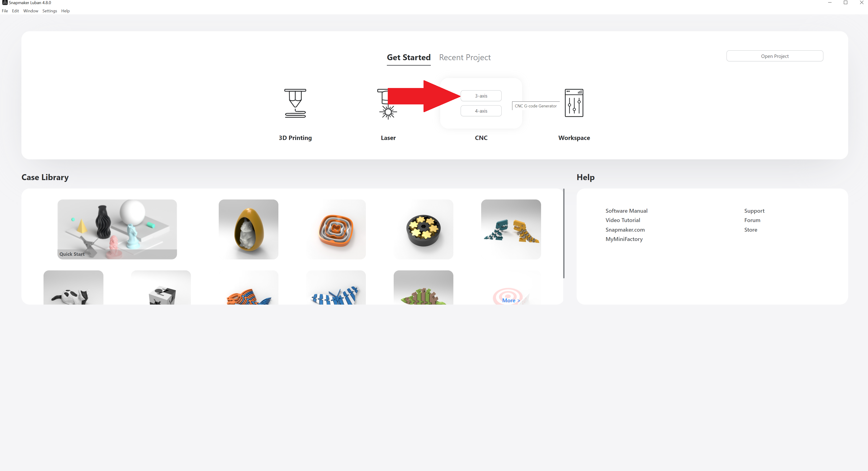The height and width of the screenshot is (471, 868).
Task: Click the More link in Case Library
Action: (x=511, y=300)
